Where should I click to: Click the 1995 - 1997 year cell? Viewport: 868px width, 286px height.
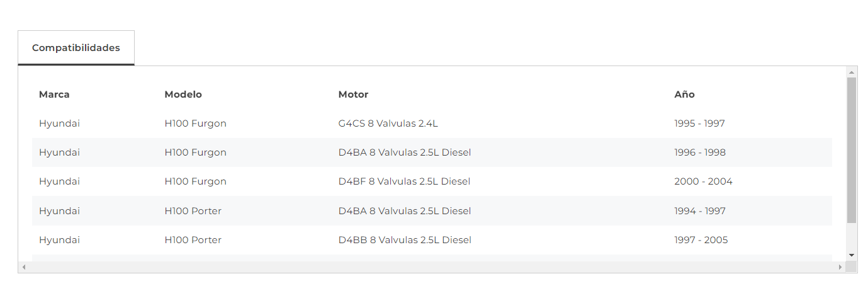pyautogui.click(x=699, y=123)
